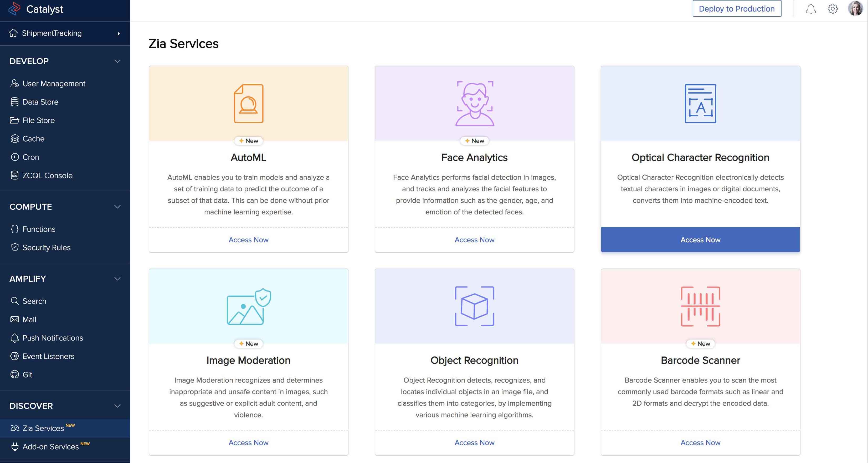Open Add-on Services menu item
The image size is (868, 463).
[50, 446]
